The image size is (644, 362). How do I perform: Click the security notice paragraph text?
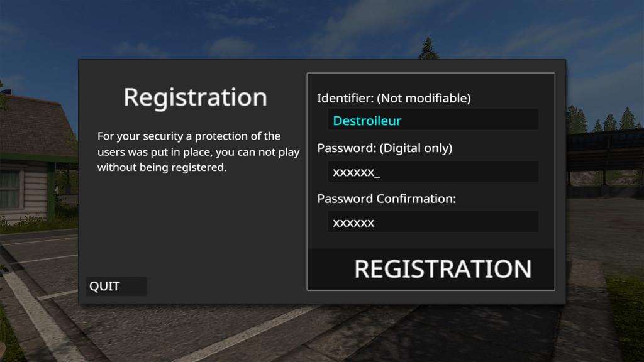point(197,151)
